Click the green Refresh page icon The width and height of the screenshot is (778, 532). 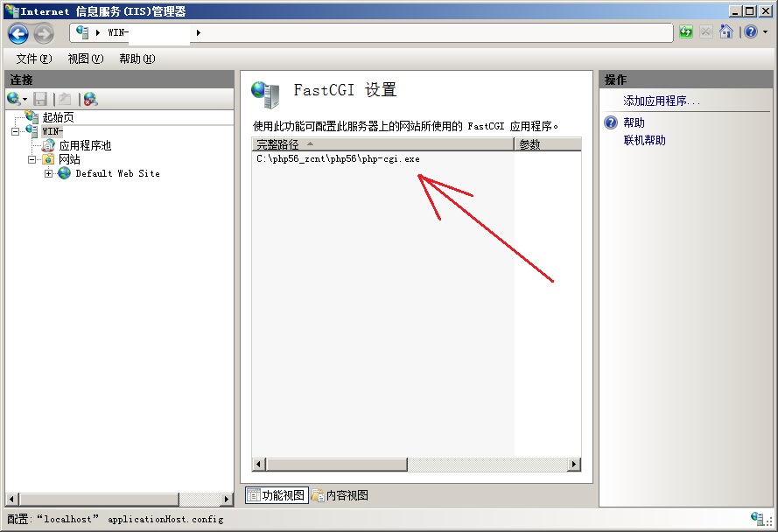686,32
